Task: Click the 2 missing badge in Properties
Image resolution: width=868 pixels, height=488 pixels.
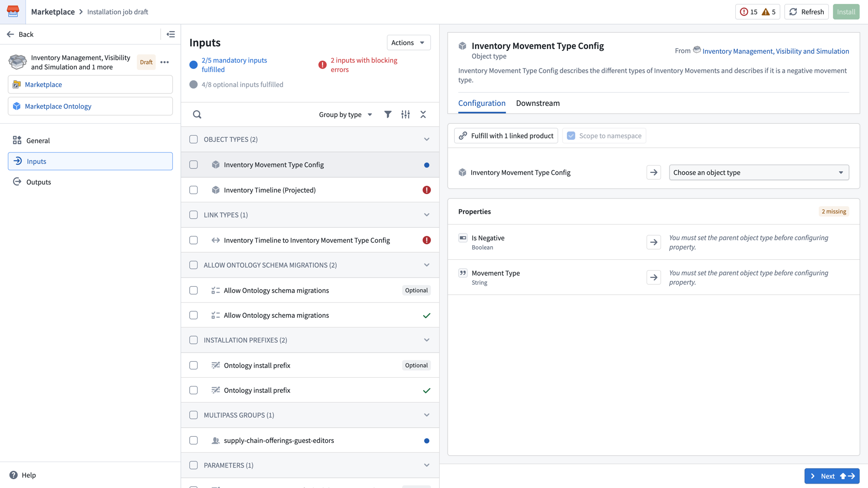Action: 833,211
